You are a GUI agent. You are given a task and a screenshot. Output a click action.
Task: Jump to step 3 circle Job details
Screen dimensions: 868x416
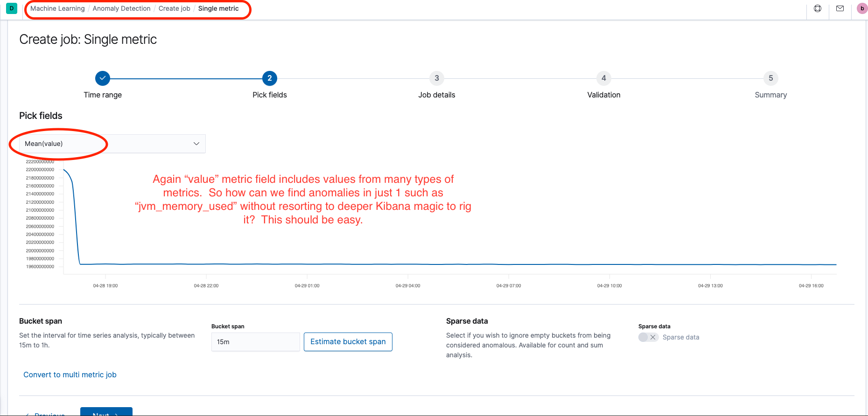(x=437, y=78)
